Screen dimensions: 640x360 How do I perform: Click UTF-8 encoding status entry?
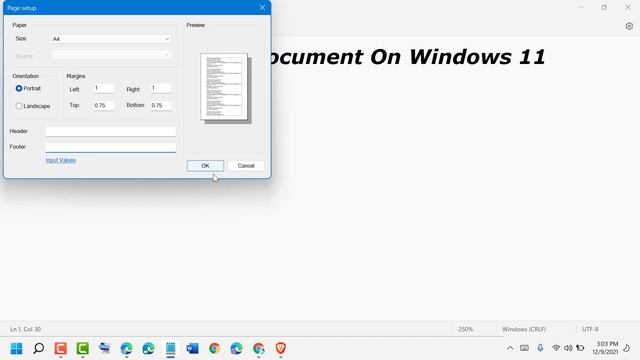[590, 329]
